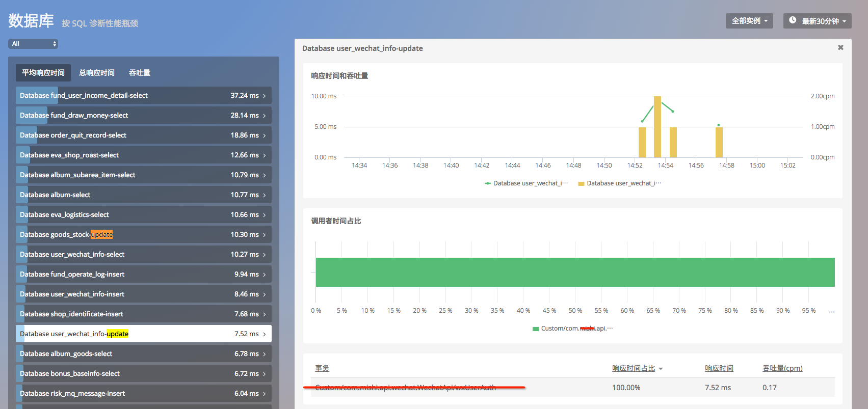Screen dimensions: 868x409
Task: Click the 0.17 throughput value
Action: pos(770,388)
